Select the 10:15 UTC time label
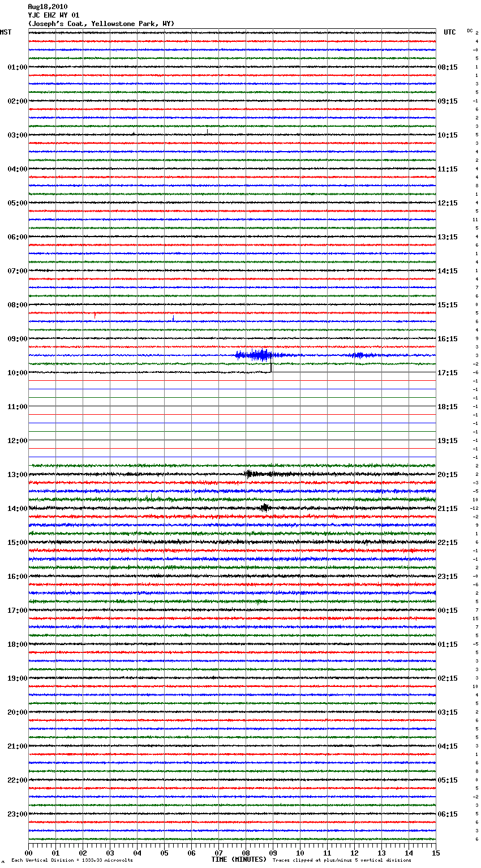 pos(448,135)
